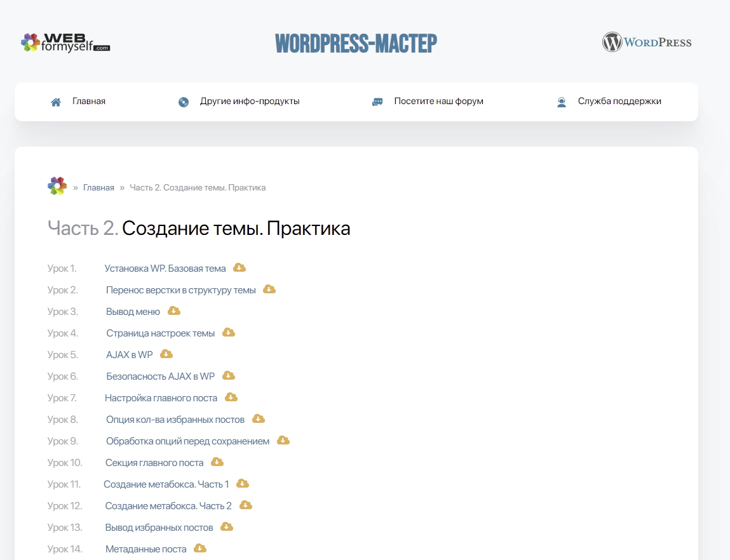This screenshot has width=730, height=560.
Task: Open lesson AJAX в WP
Action: [129, 355]
